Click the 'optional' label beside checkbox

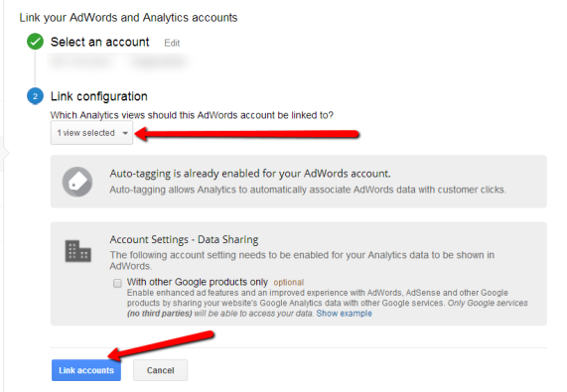289,282
